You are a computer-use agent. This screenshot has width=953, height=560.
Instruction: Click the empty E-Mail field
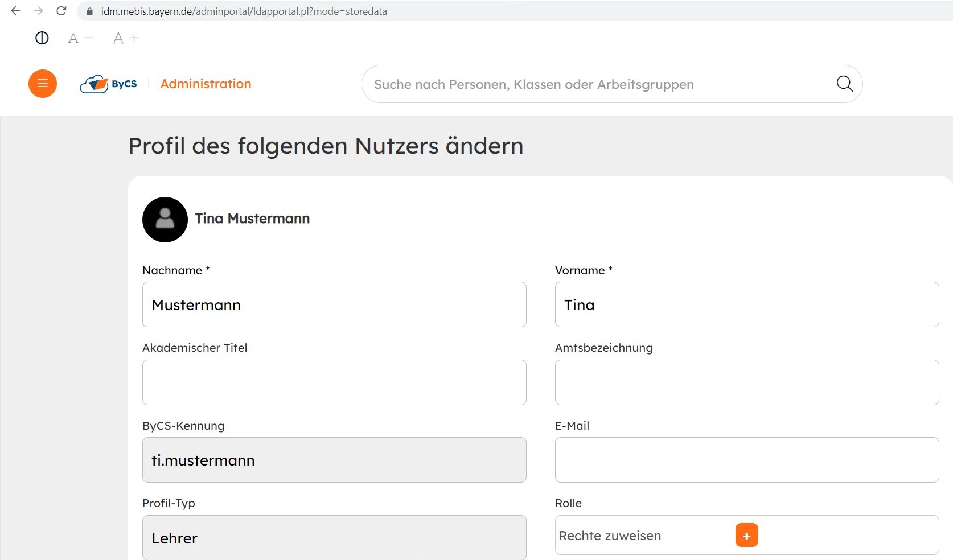point(746,460)
